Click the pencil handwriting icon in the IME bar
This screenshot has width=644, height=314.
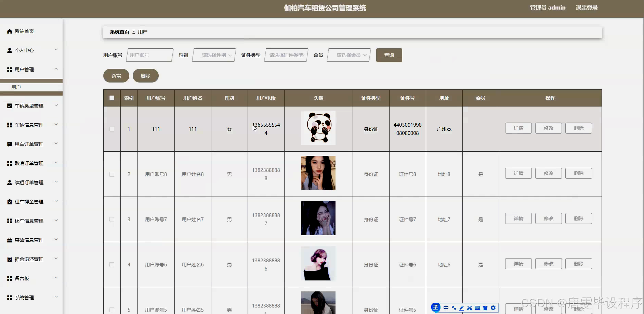[x=462, y=308]
